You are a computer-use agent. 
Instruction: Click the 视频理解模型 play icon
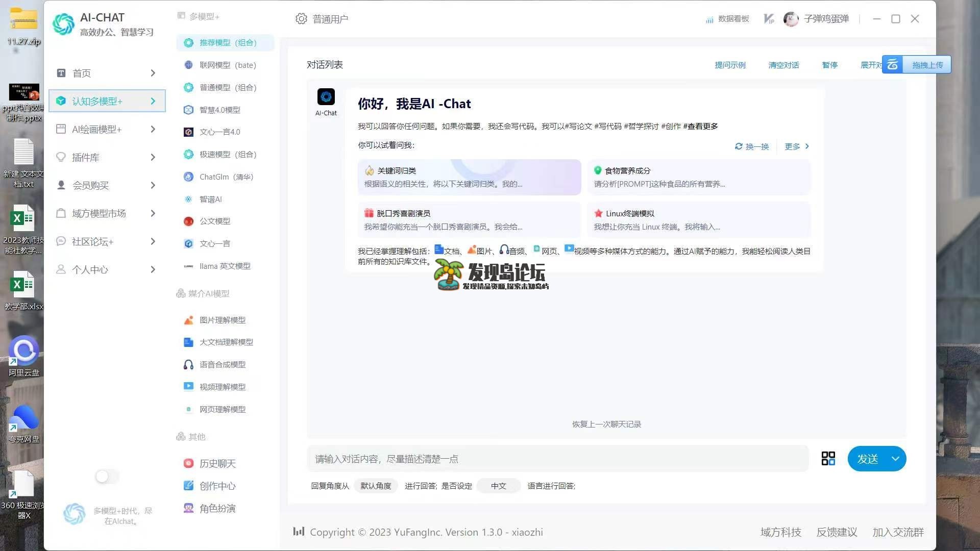188,386
